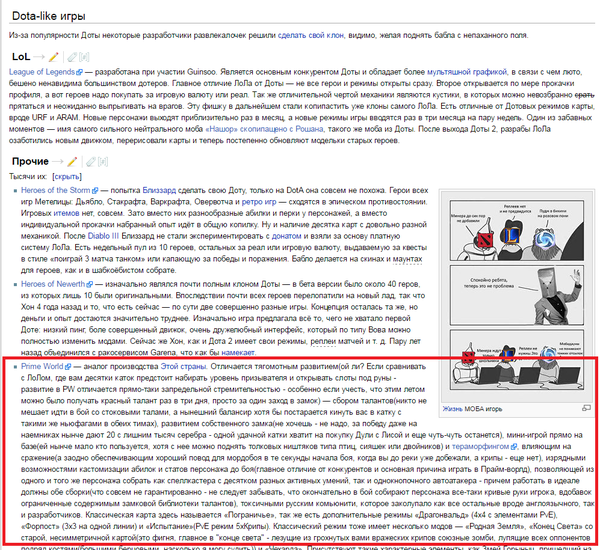This screenshot has width=600, height=550.
Task: Click the «Этой страны» link
Action: 185,368
